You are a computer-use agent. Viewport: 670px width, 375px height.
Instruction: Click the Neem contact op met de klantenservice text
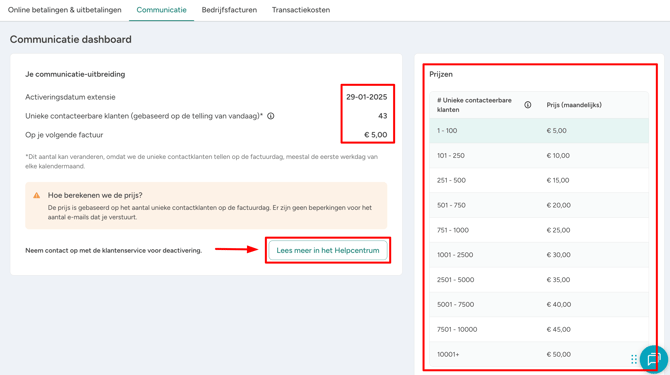point(113,250)
